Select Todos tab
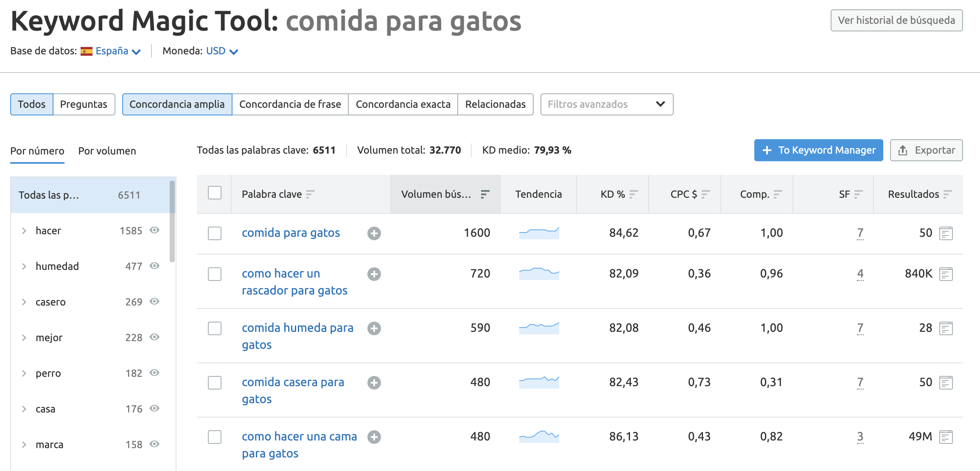This screenshot has height=471, width=980. coord(32,104)
